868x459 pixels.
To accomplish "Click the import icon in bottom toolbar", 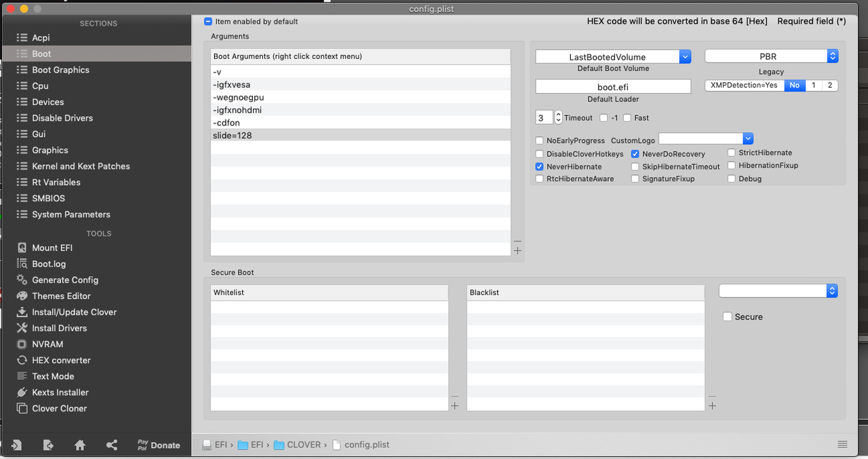I will pyautogui.click(x=16, y=445).
